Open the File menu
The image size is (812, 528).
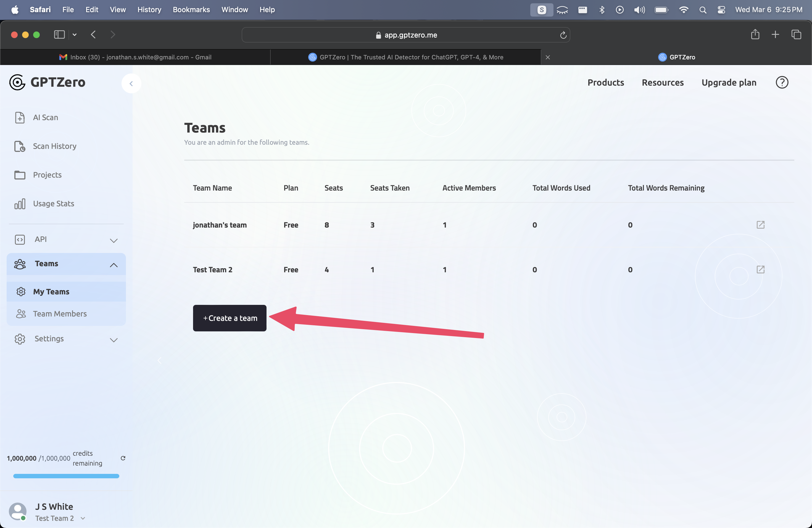68,10
